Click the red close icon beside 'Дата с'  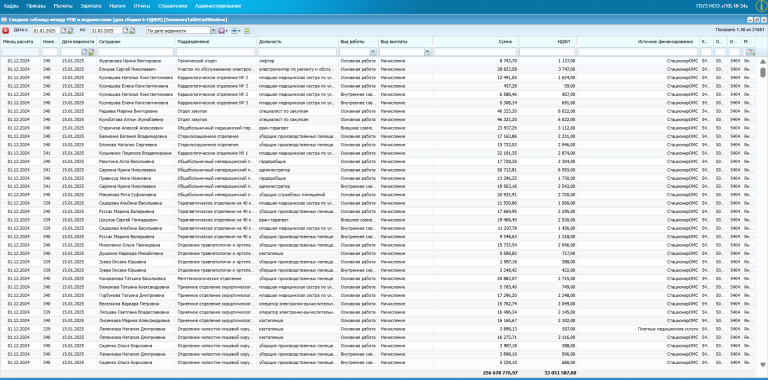point(5,30)
